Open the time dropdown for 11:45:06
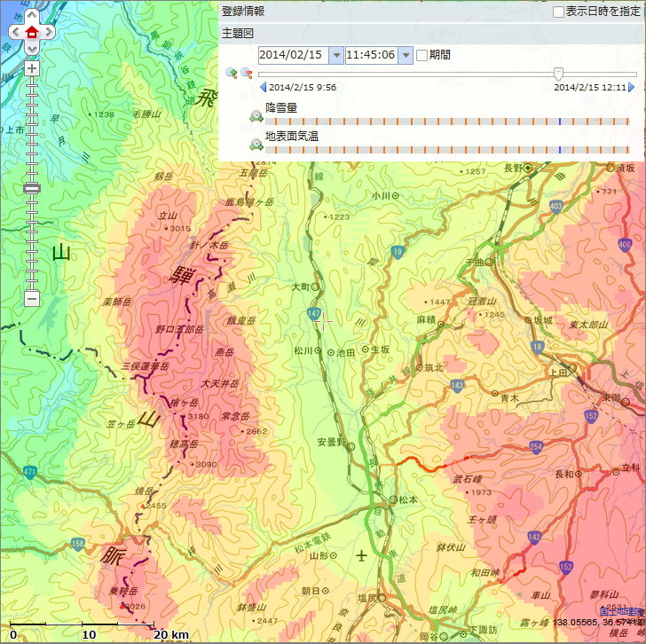The image size is (646, 644). click(x=406, y=55)
